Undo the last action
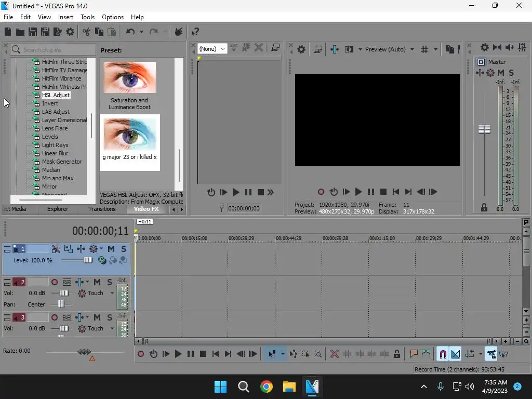This screenshot has height=399, width=532. [x=130, y=32]
